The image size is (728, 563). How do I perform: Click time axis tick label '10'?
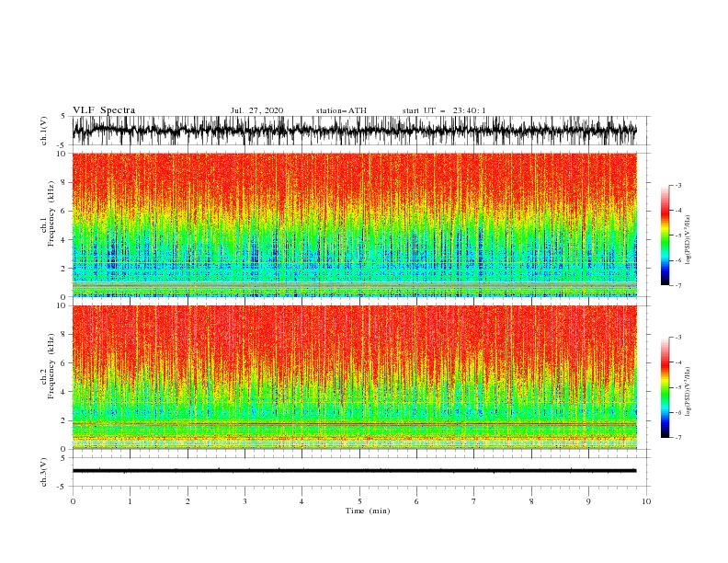click(x=646, y=501)
